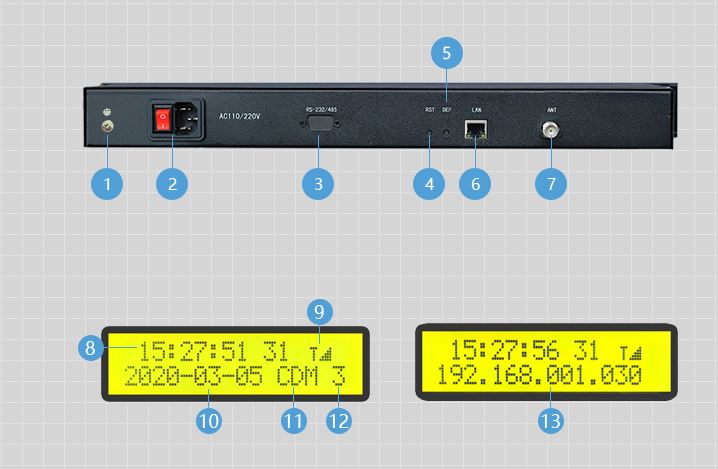The height and width of the screenshot is (469, 718).
Task: Click the signal strength icon on left LCD
Action: click(319, 353)
